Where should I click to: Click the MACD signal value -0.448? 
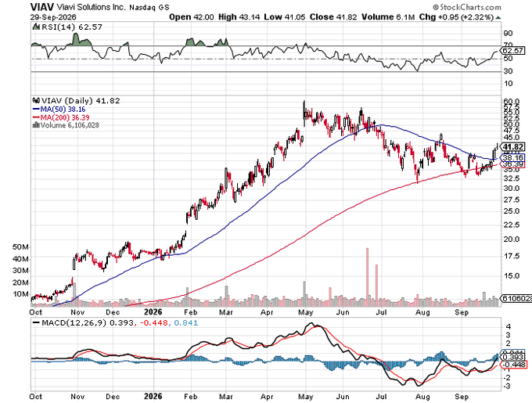(x=153, y=323)
